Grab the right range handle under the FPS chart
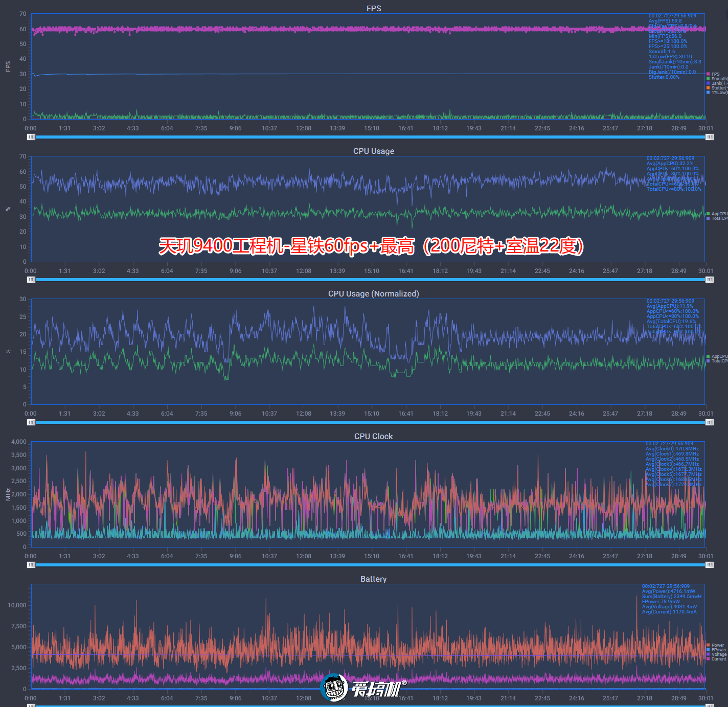 (x=710, y=137)
